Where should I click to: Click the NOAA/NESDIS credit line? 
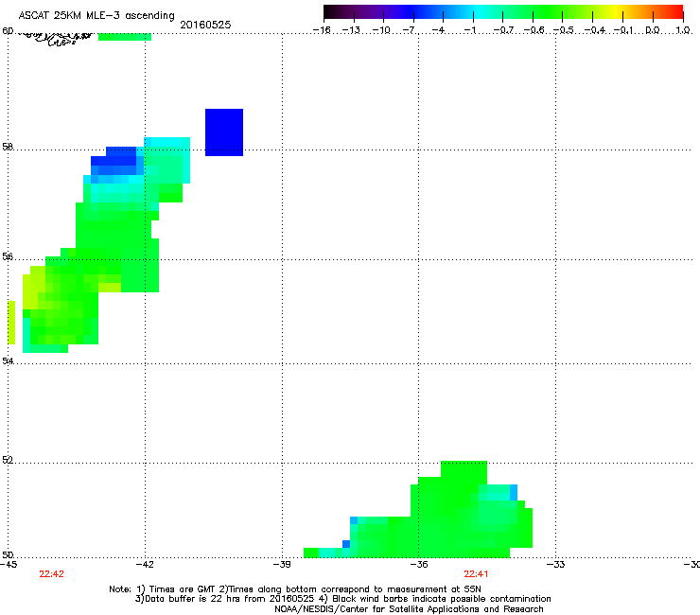tap(409, 608)
